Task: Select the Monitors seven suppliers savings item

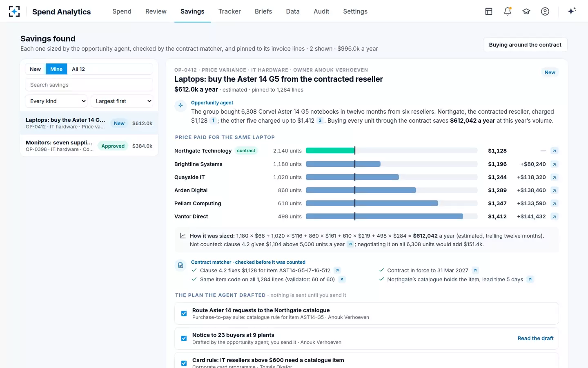Action: click(89, 146)
